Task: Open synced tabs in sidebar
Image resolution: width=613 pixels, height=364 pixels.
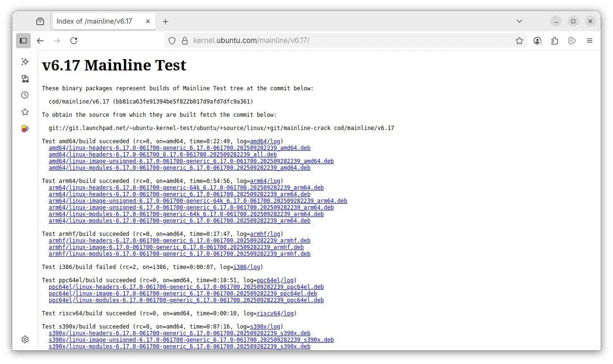Action: (x=25, y=78)
